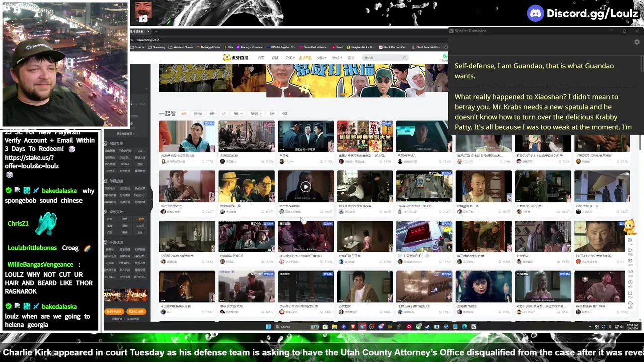Open the DreamHack Atlanta bookmark

click(x=314, y=47)
